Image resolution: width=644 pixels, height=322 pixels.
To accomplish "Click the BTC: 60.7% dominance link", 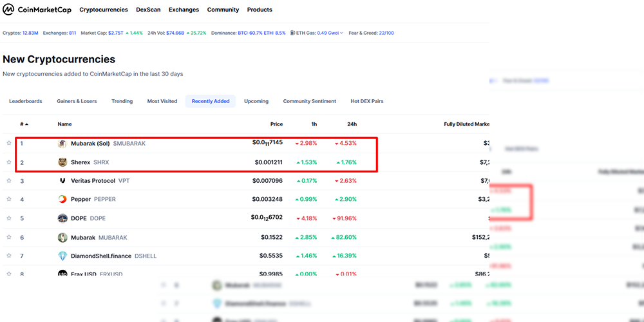I will pos(250,33).
